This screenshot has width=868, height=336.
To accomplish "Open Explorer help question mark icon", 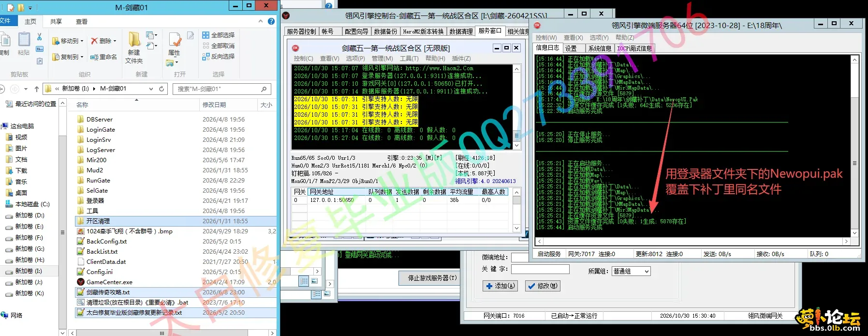I will pos(271,21).
